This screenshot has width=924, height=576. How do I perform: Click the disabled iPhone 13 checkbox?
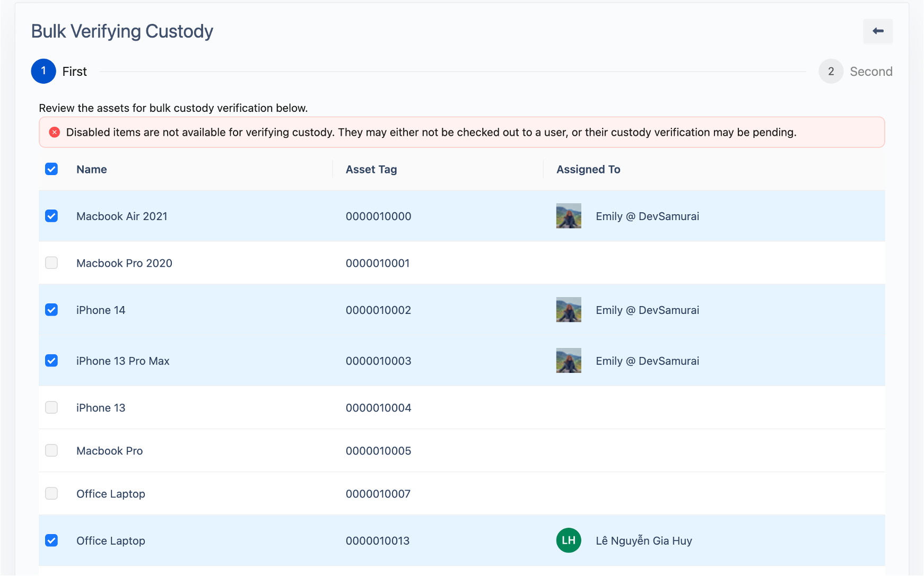pyautogui.click(x=51, y=407)
